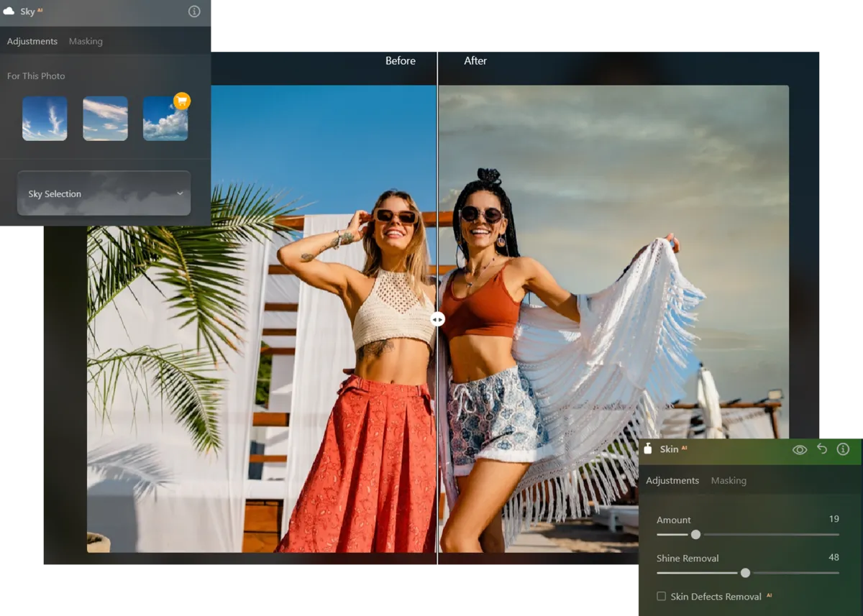Click the Amount slider handle
This screenshot has width=863, height=616.
pos(695,535)
